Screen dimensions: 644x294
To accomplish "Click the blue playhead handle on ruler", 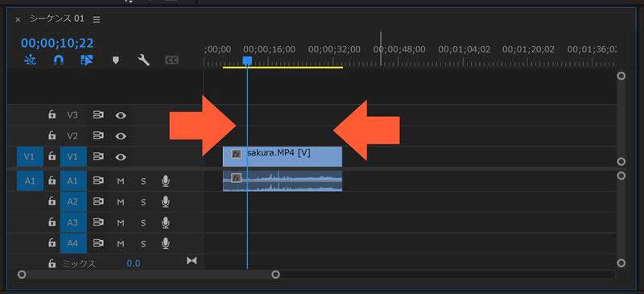I will click(247, 61).
